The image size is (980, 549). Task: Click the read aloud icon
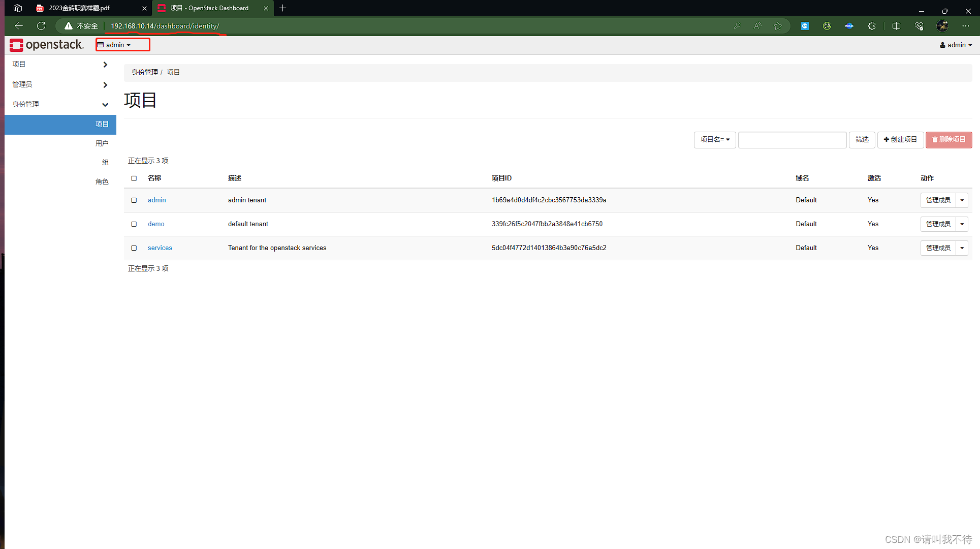757,26
